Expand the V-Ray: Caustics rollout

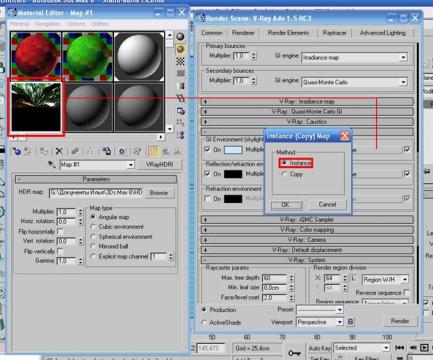307,121
